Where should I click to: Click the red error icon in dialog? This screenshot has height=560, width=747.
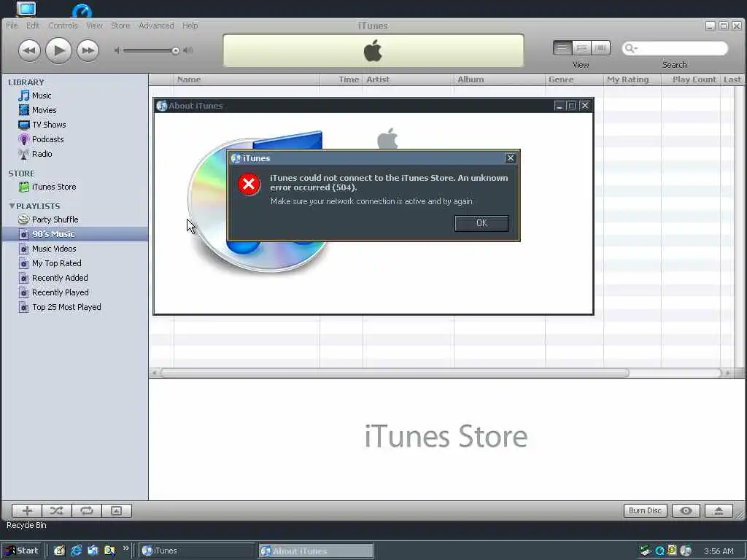(249, 184)
